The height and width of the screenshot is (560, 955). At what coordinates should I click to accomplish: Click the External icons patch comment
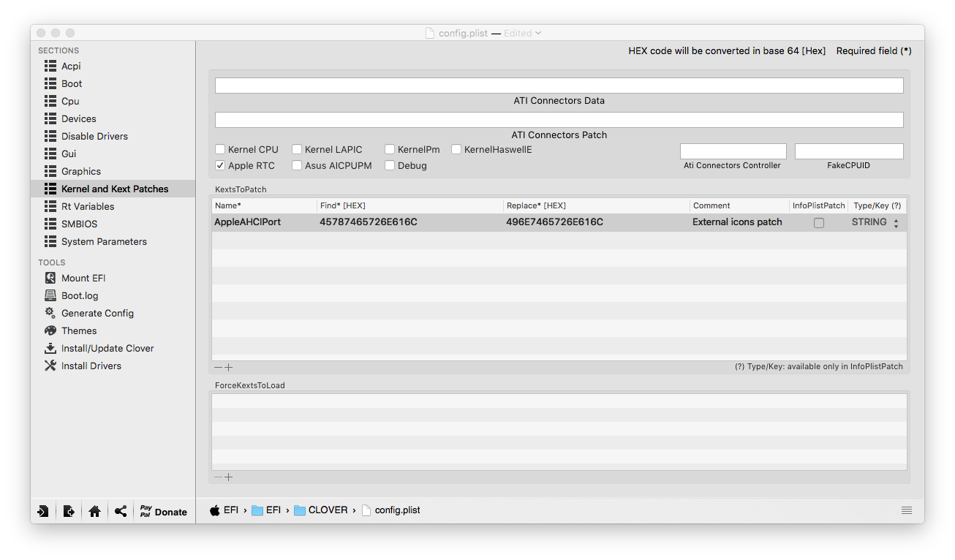[x=737, y=222]
